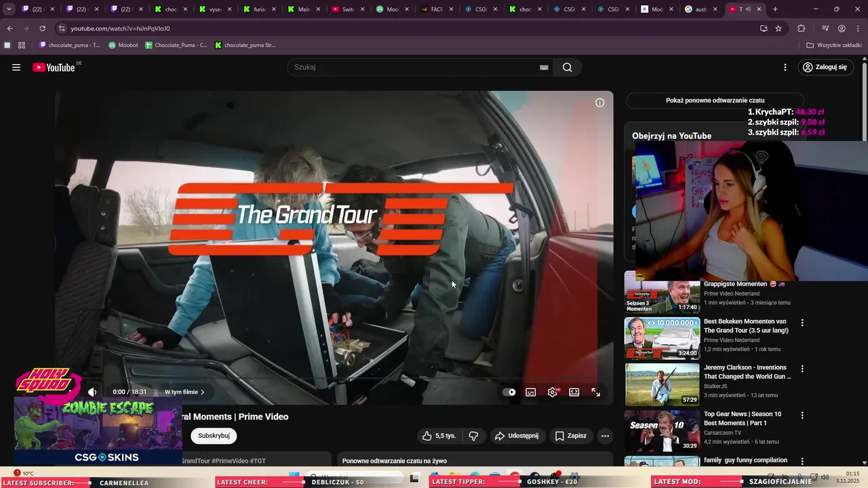Bookmark this page with star icon
This screenshot has height=488, width=868.
coord(778,28)
